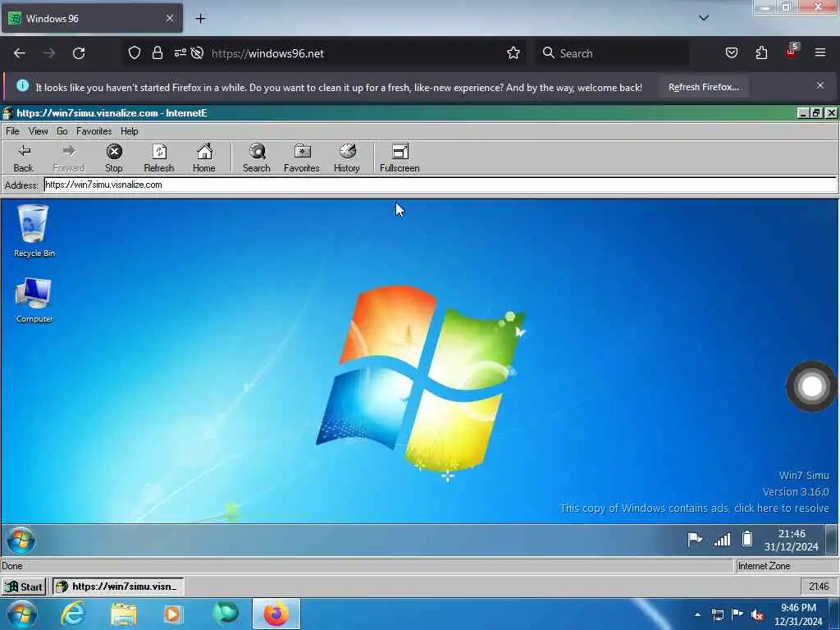This screenshot has width=840, height=630.
Task: Open the Help menu in InternetE
Action: (129, 131)
